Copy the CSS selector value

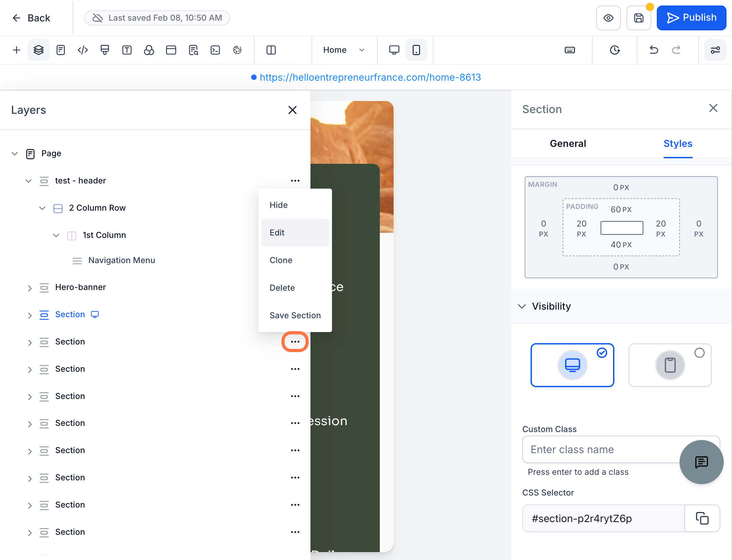point(702,518)
